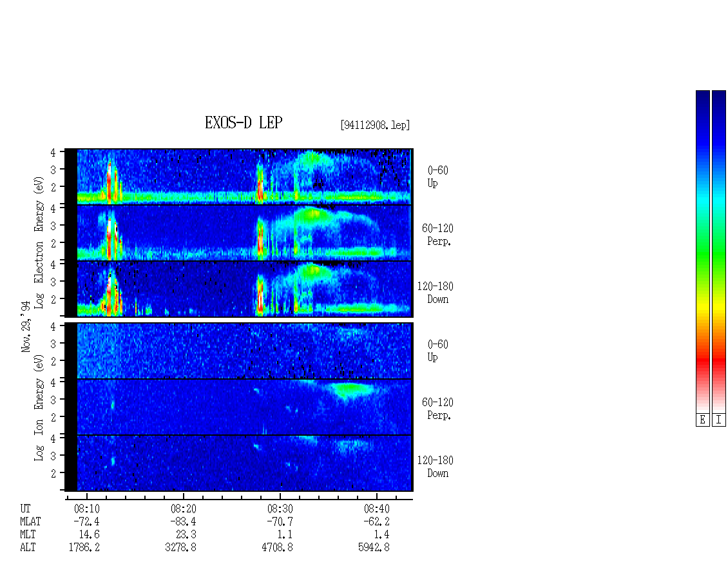Click the EXOS-D LEP plot title
Image resolution: width=728 pixels, height=564 pixels.
244,122
